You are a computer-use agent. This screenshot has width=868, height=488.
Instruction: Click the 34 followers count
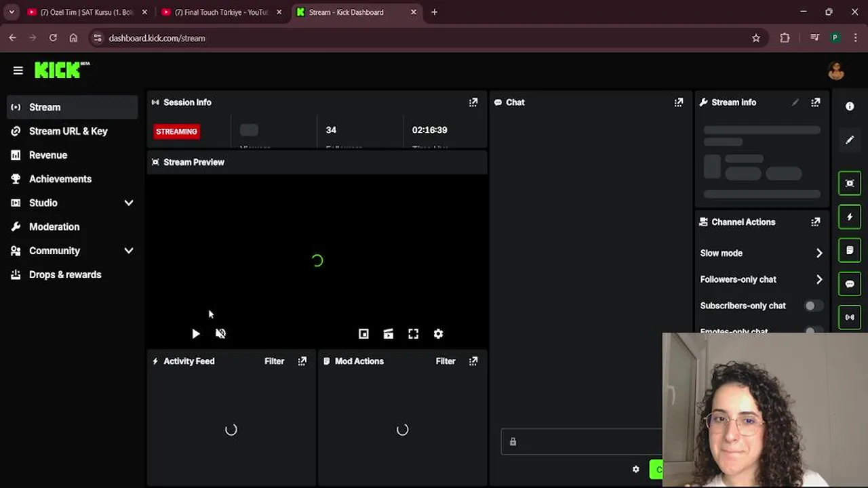[x=331, y=130]
